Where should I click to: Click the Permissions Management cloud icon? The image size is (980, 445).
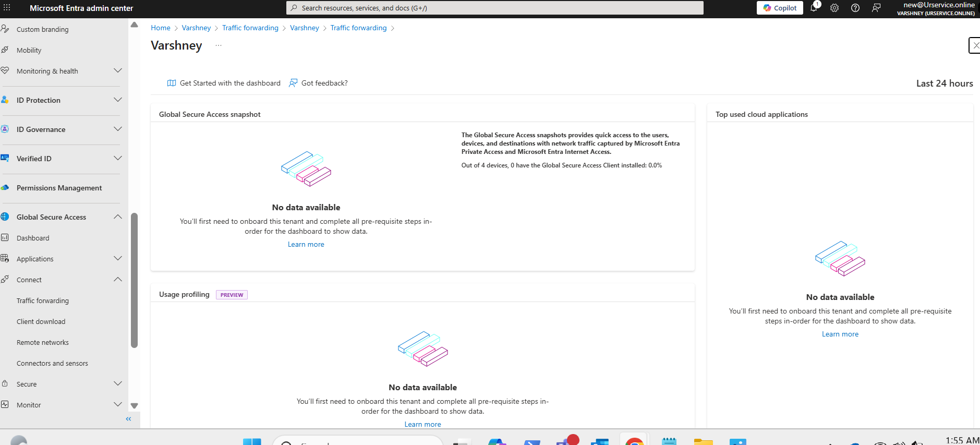(x=5, y=187)
